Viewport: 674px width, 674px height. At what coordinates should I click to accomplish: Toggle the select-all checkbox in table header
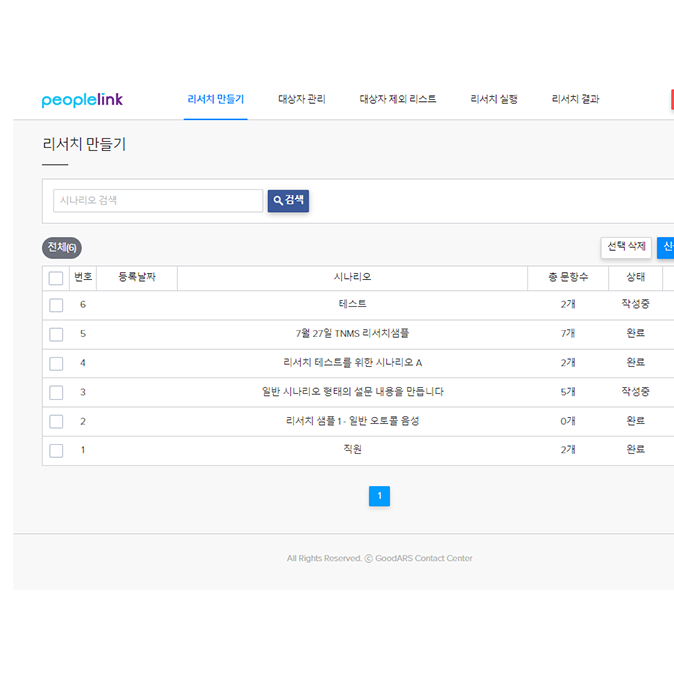click(x=56, y=278)
